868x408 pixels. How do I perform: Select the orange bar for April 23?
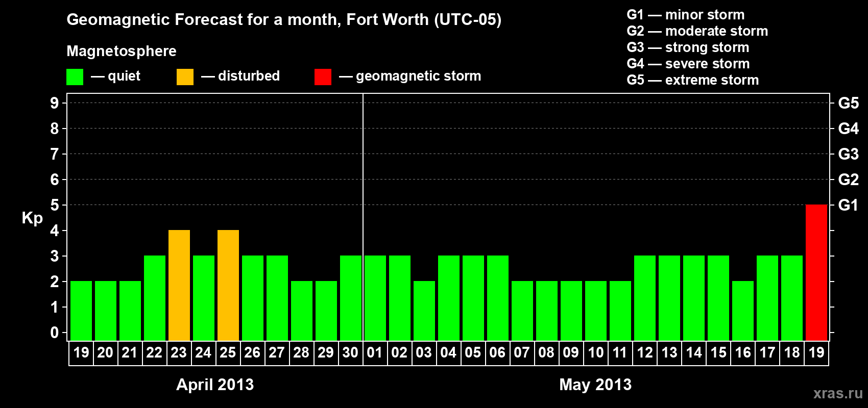[x=179, y=285]
